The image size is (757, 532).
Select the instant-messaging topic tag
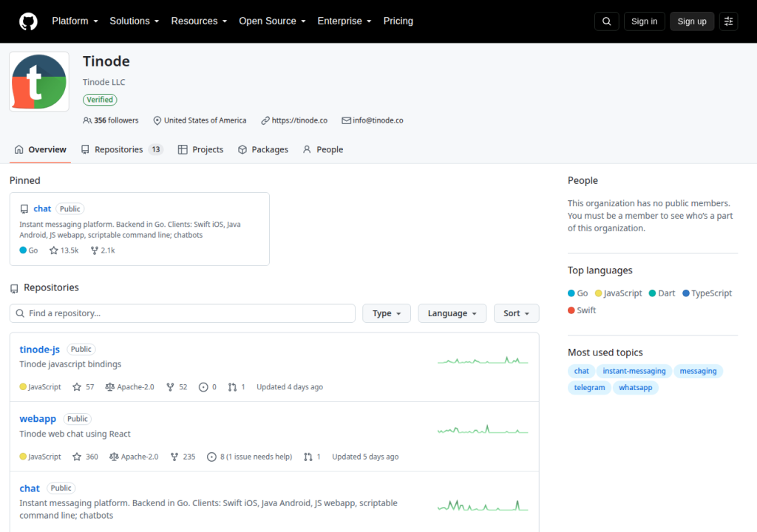634,371
